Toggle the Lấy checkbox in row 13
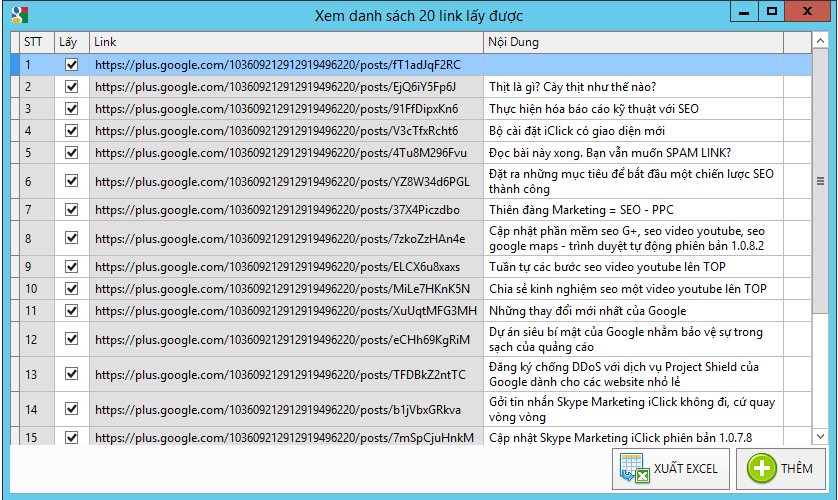The height and width of the screenshot is (500, 838). coord(71,374)
